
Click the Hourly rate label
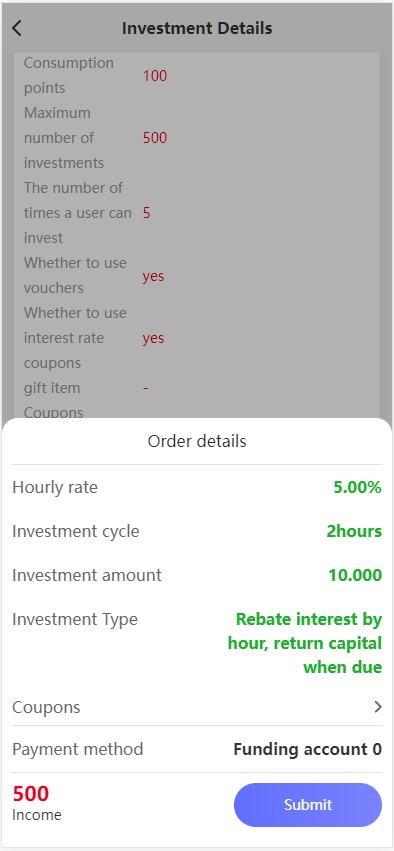click(55, 487)
